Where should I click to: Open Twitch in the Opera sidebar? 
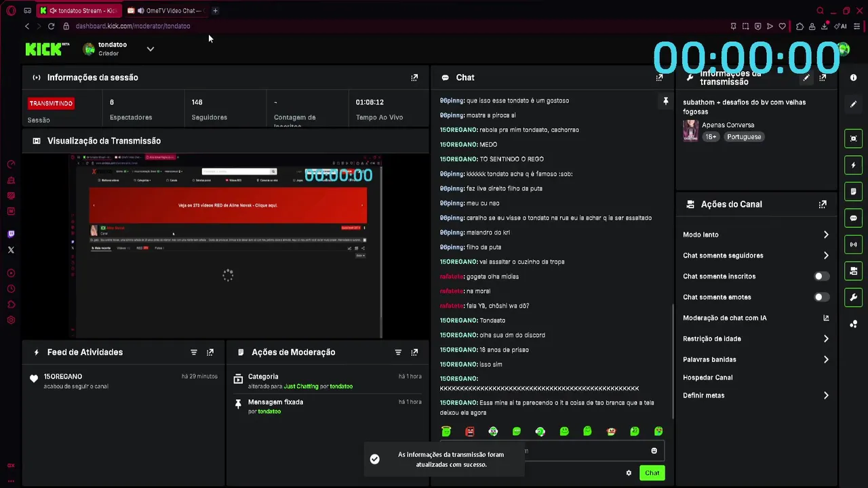(11, 235)
